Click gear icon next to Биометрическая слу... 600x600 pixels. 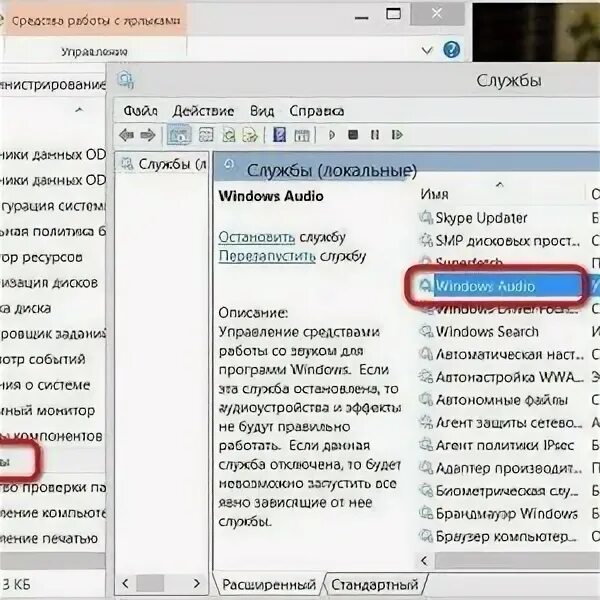(x=426, y=491)
